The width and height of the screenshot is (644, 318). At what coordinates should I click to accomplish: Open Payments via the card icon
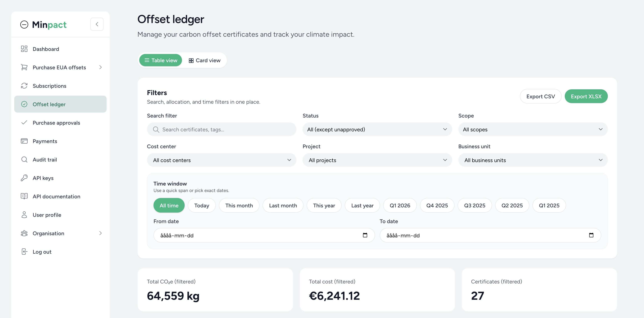pyautogui.click(x=24, y=141)
